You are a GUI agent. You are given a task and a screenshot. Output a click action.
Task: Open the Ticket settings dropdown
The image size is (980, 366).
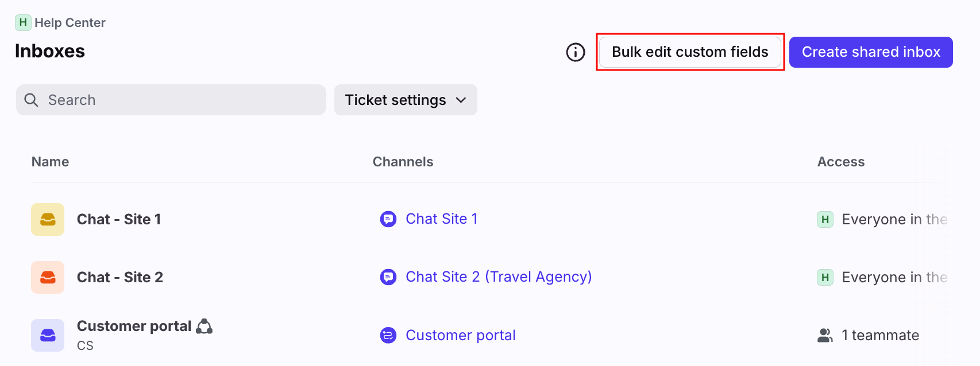pos(406,100)
